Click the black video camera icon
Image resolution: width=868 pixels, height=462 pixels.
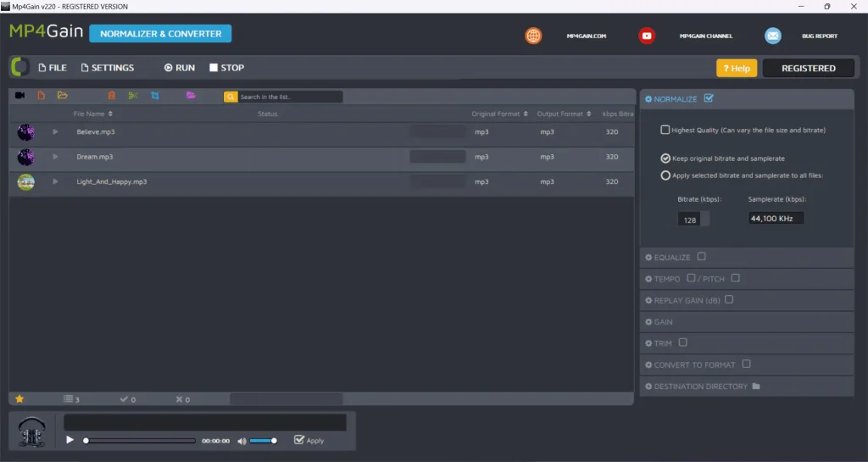pos(19,96)
